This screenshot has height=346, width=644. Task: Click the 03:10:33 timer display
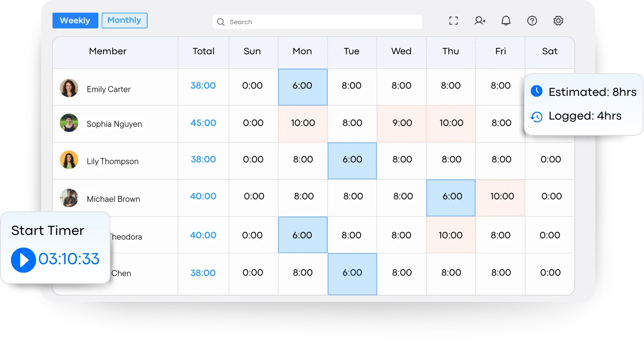point(69,259)
